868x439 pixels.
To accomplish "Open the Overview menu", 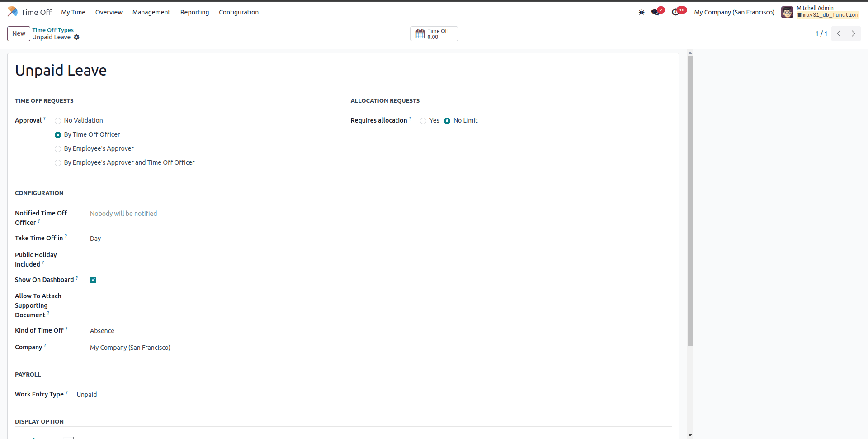I will click(x=109, y=12).
